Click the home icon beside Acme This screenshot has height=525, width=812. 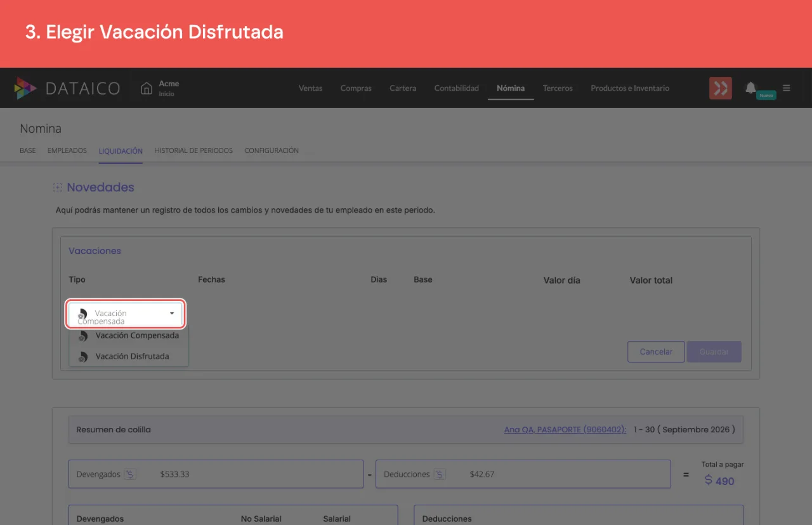147,88
